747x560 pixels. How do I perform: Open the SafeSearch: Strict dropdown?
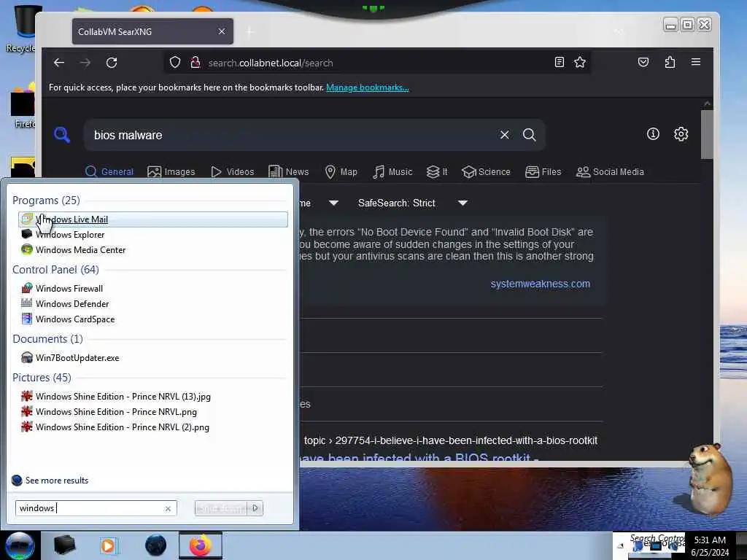(x=412, y=203)
